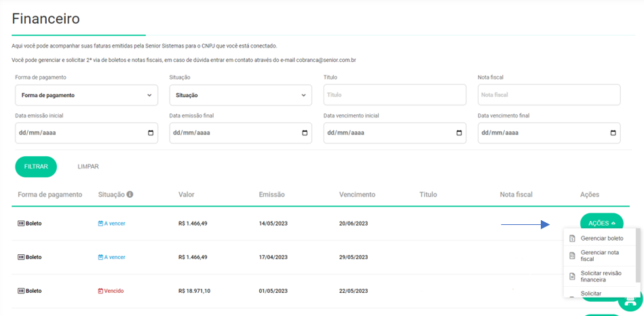Focus the Data emissão inicial date field
Image resolution: width=644 pixels, height=316 pixels.
(86, 133)
